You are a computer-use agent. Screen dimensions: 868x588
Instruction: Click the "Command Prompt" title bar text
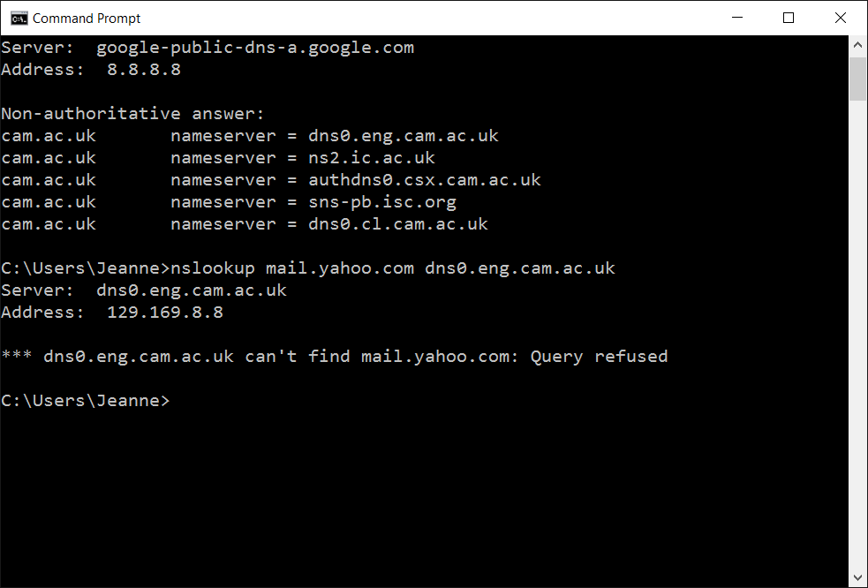click(x=87, y=18)
